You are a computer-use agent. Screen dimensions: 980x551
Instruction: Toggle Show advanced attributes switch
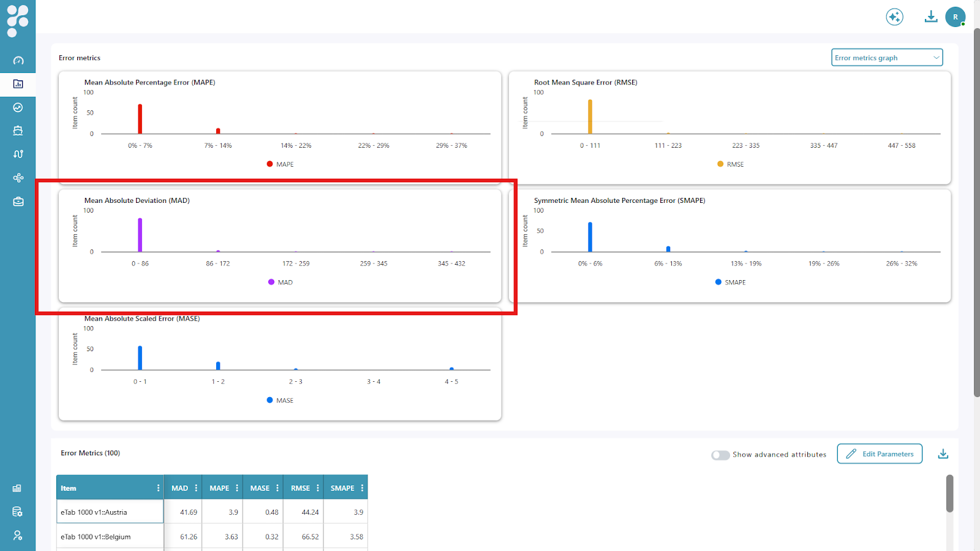(x=720, y=455)
